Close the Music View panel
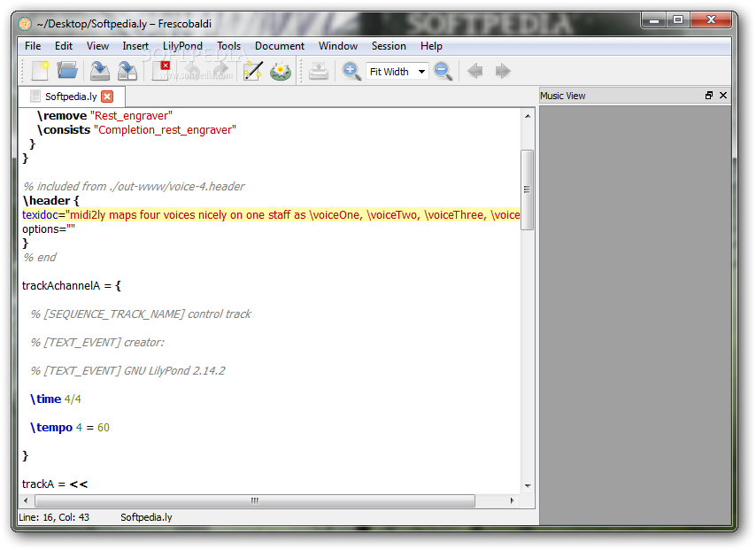This screenshot has height=550, width=756. pyautogui.click(x=722, y=96)
